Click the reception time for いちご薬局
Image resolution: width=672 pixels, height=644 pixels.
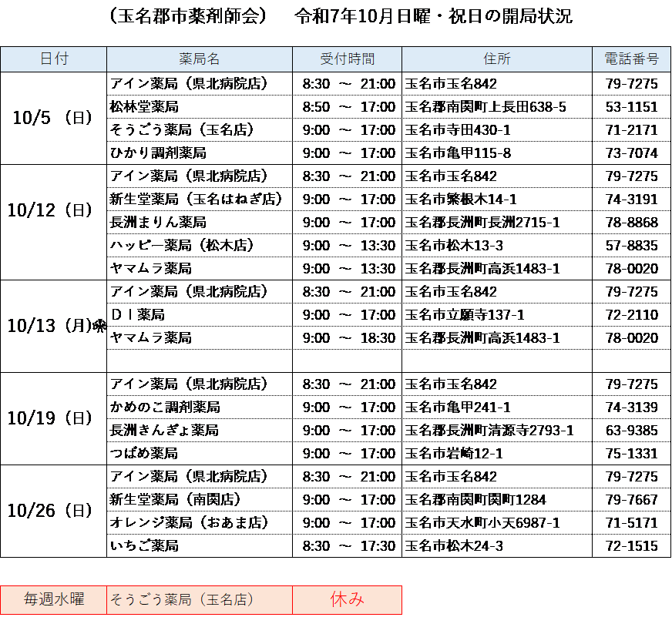pos(347,545)
